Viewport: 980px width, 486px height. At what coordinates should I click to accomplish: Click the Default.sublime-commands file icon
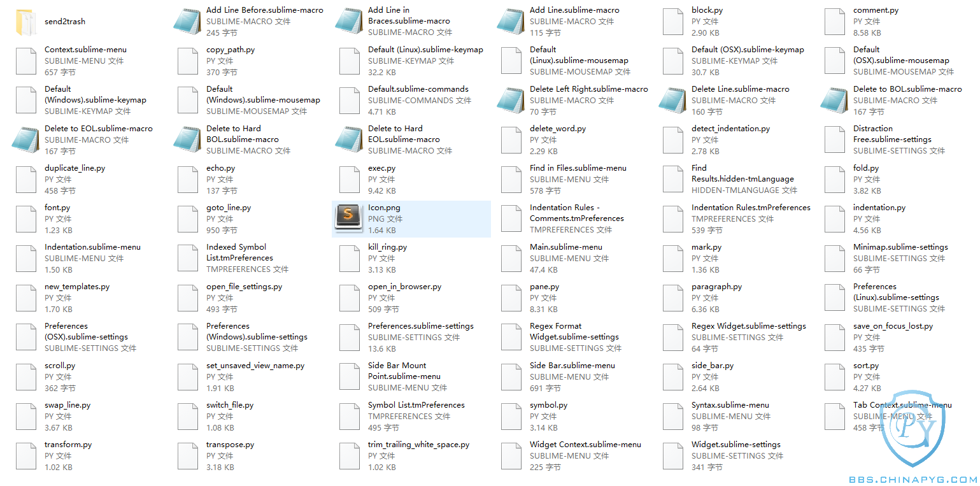tap(350, 101)
